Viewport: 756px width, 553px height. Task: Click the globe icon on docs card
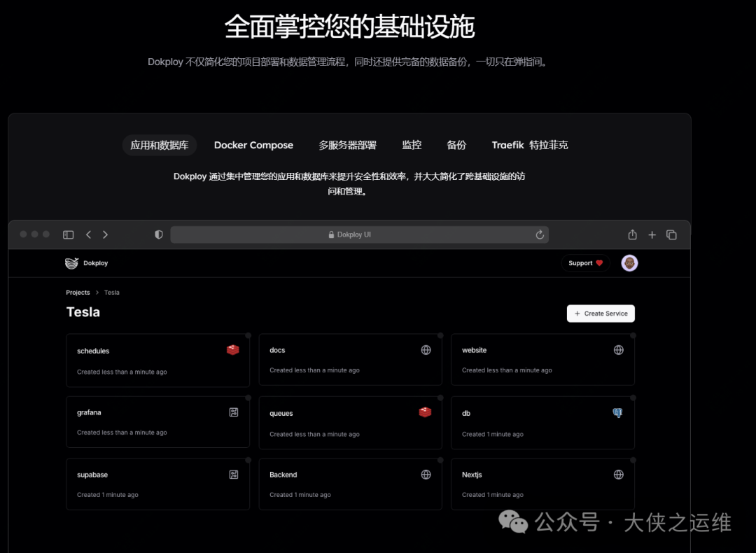point(426,350)
